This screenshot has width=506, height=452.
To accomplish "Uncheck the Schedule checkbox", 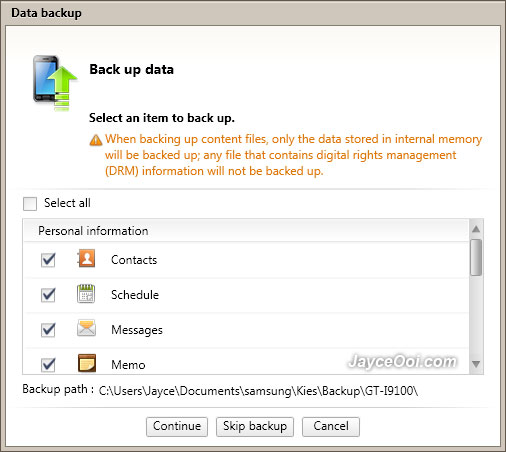I will tap(48, 295).
